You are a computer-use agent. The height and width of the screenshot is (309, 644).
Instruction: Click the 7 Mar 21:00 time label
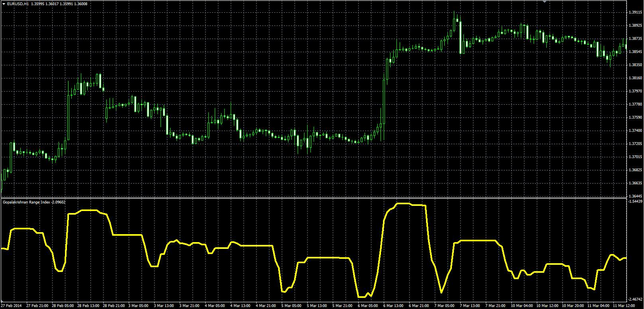495,306
